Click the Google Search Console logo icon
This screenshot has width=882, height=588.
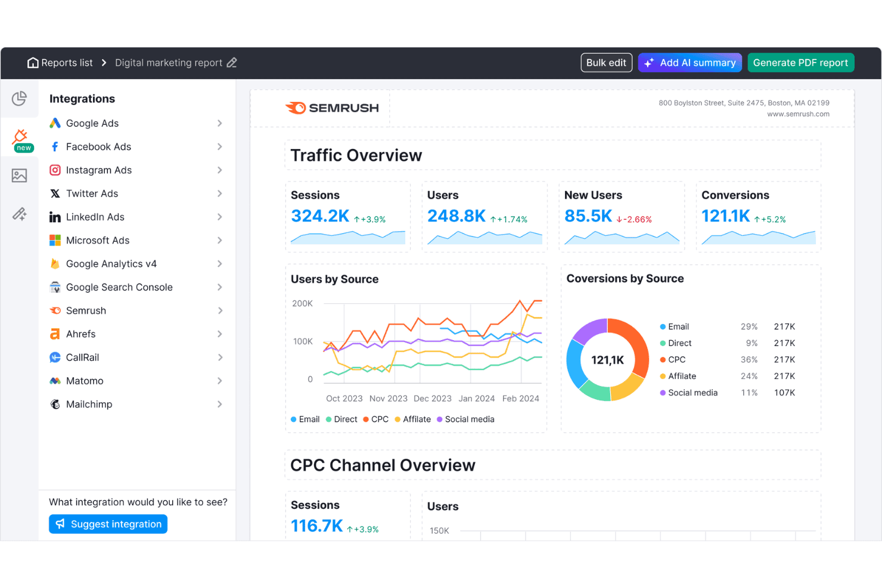55,287
